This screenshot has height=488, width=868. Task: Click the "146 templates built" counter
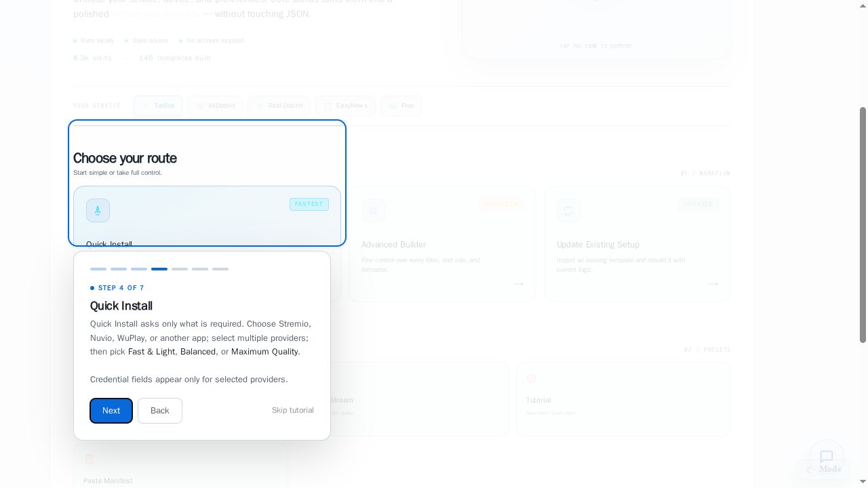point(175,58)
